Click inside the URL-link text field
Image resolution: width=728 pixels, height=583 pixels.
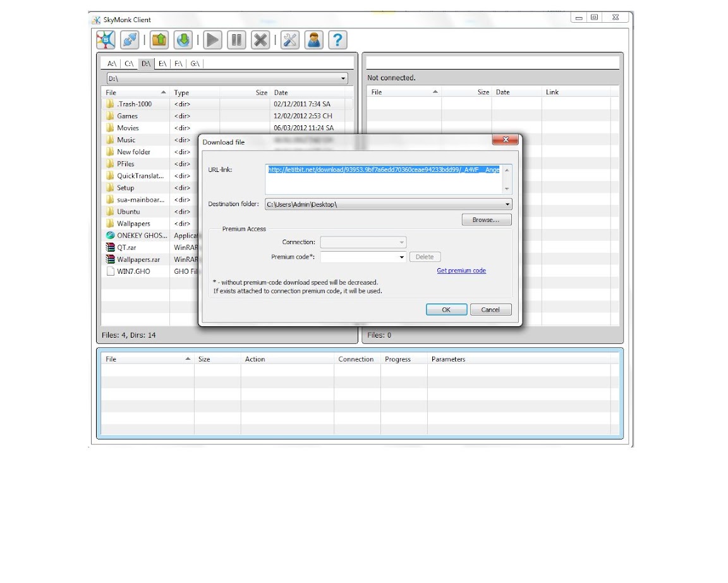384,182
